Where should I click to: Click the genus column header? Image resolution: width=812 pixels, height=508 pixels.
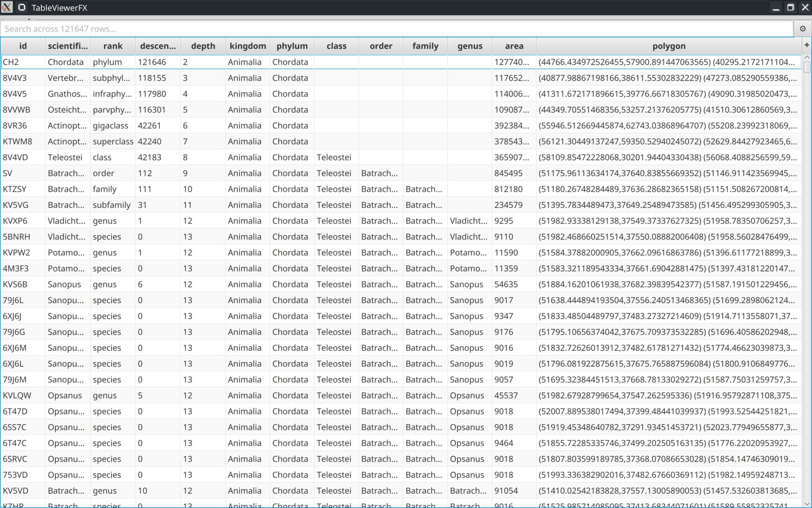(x=470, y=46)
